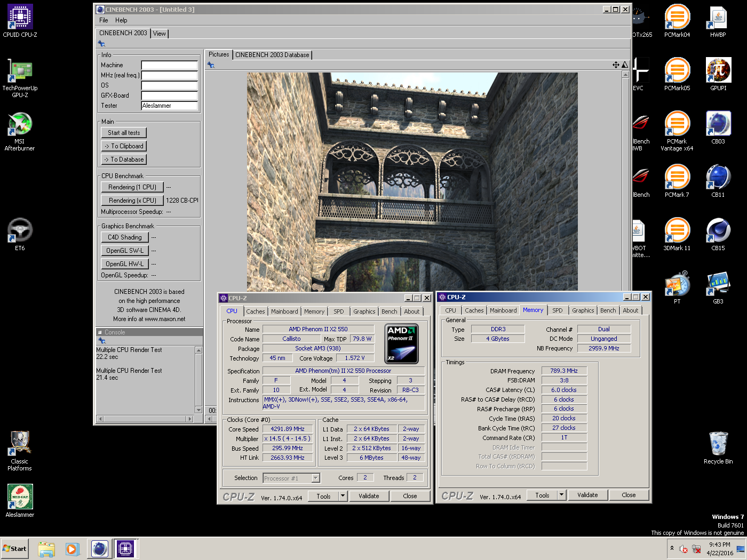
Task: Run the Rendering (1 CPU) test
Action: tap(132, 187)
